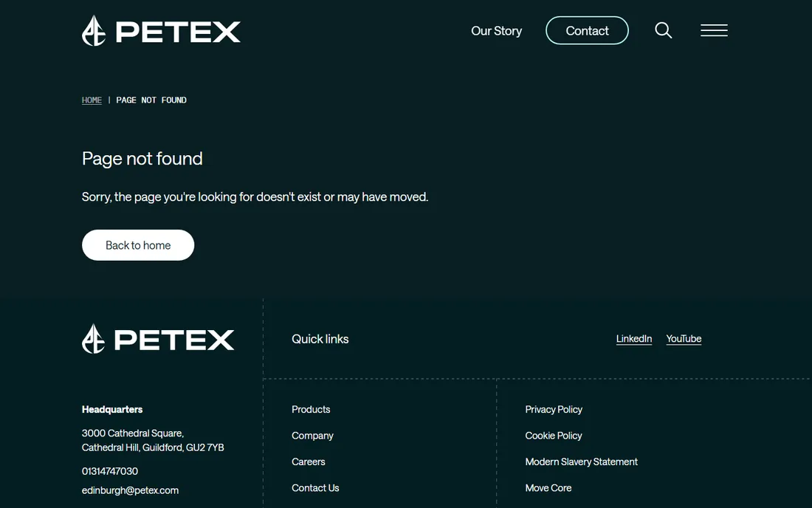The height and width of the screenshot is (508, 812).
Task: Open the Our Story nav item
Action: [x=496, y=31]
